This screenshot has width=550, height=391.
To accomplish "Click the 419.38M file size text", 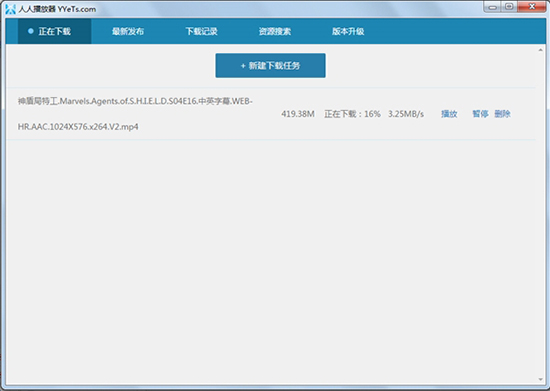I will 297,114.
